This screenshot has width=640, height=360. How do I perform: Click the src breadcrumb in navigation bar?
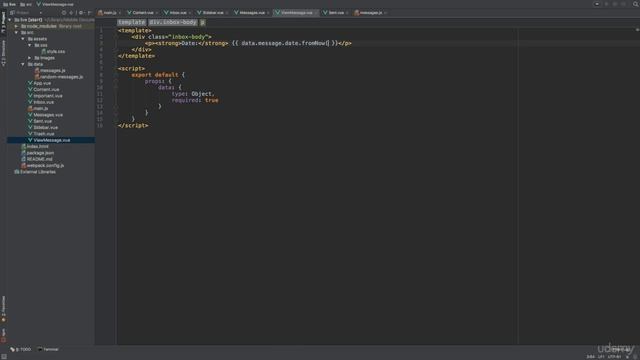pos(26,4)
